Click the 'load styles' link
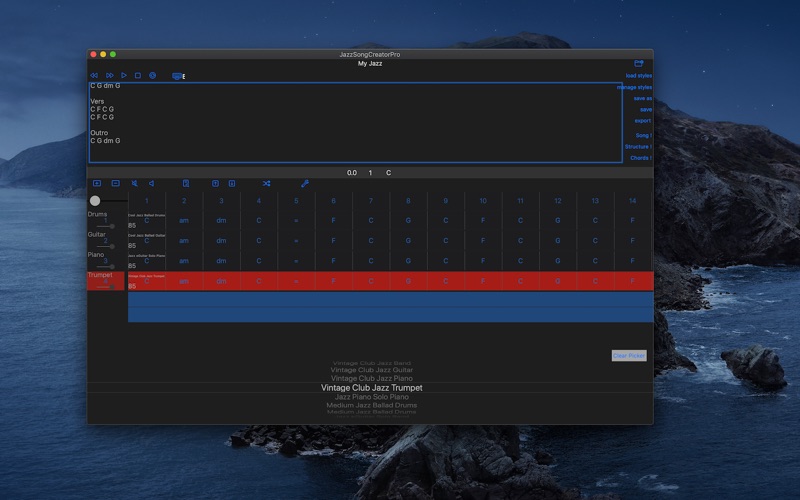This screenshot has height=500, width=800. tap(638, 76)
